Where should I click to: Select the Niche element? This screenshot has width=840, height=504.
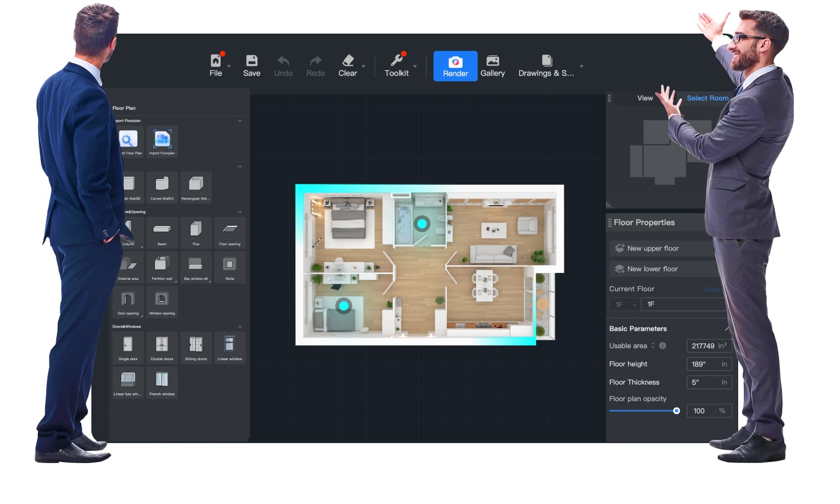pyautogui.click(x=229, y=267)
